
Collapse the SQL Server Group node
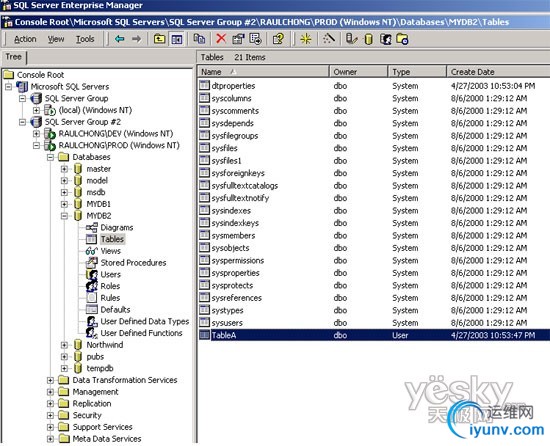pos(22,99)
